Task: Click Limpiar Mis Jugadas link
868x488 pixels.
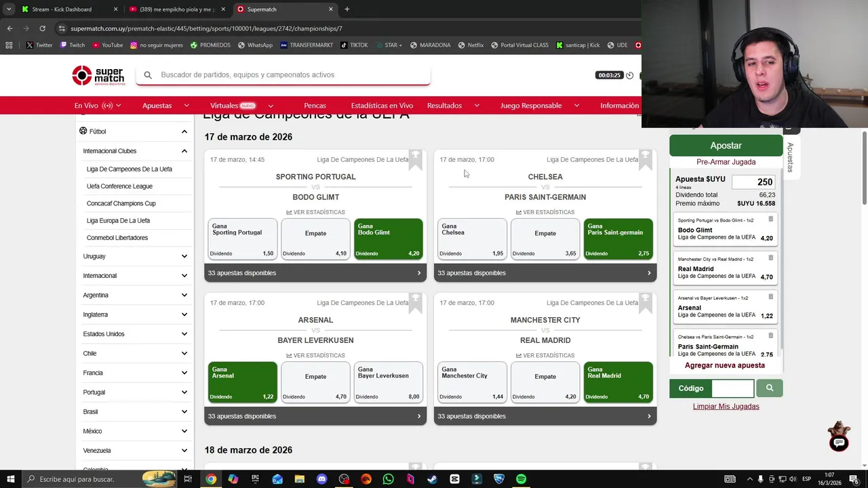Action: click(x=726, y=407)
